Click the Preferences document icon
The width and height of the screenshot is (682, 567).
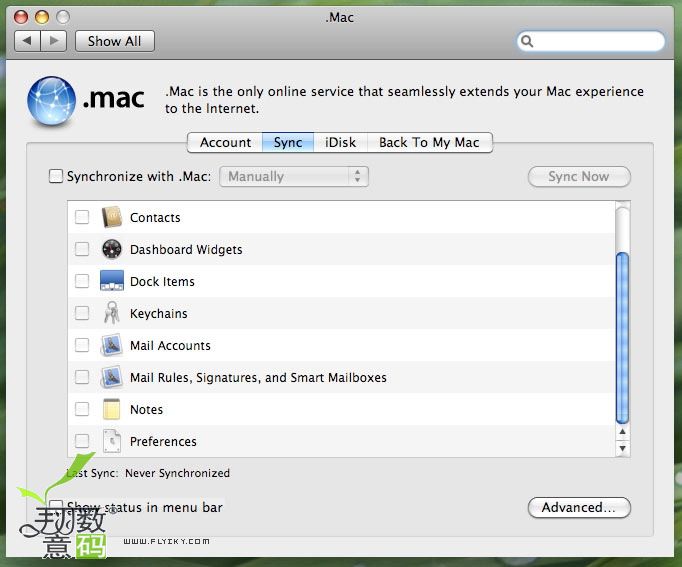112,441
